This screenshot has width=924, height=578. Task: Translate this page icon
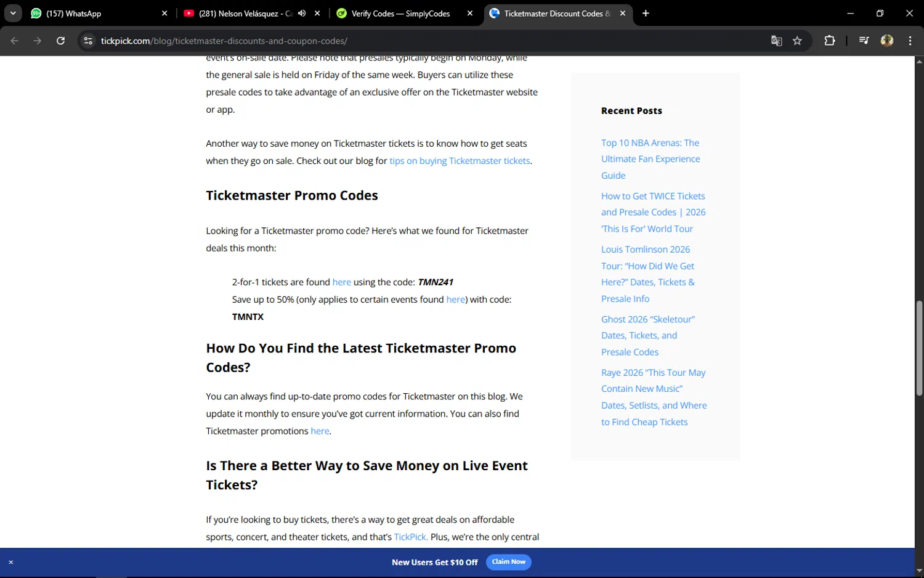[776, 41]
